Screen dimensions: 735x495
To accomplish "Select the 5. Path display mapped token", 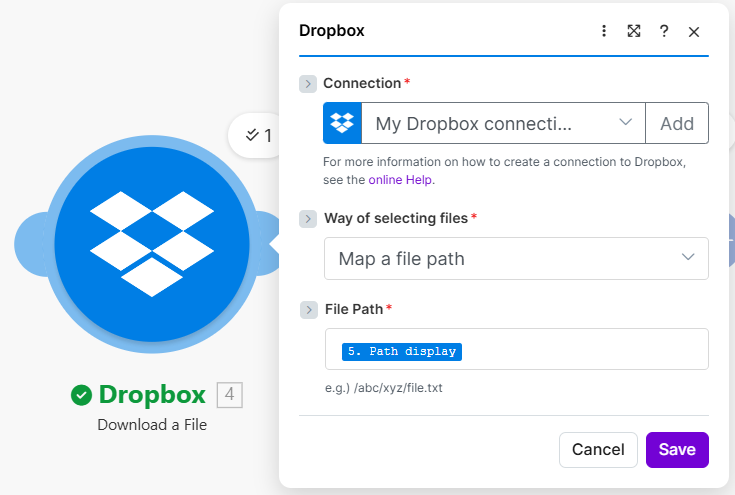I will click(401, 352).
